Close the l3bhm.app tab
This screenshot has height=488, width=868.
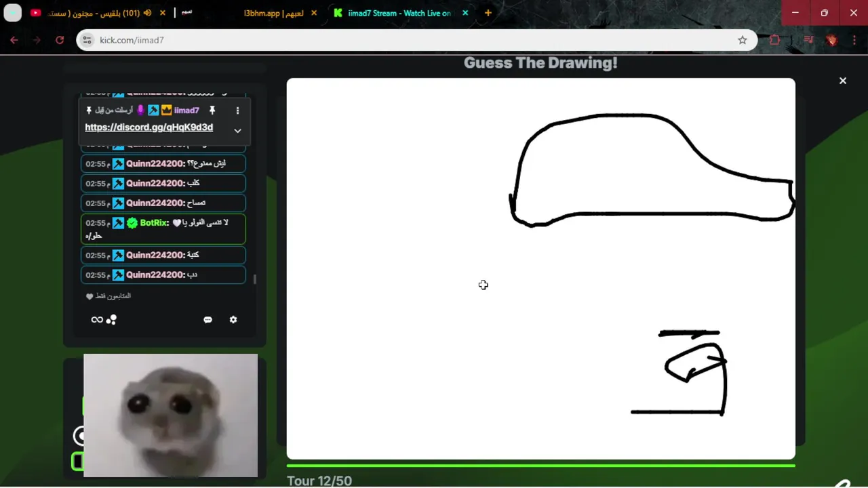coord(313,13)
